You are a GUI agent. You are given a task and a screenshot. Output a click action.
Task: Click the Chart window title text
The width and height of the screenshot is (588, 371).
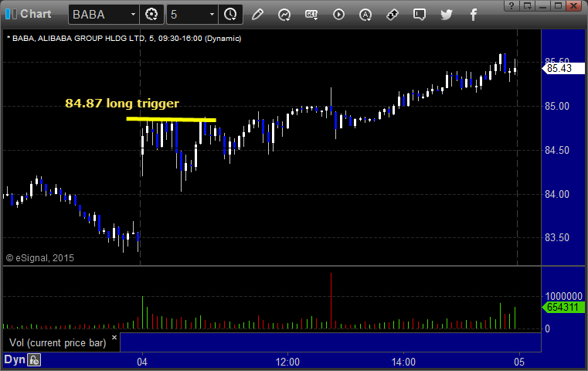(x=36, y=14)
